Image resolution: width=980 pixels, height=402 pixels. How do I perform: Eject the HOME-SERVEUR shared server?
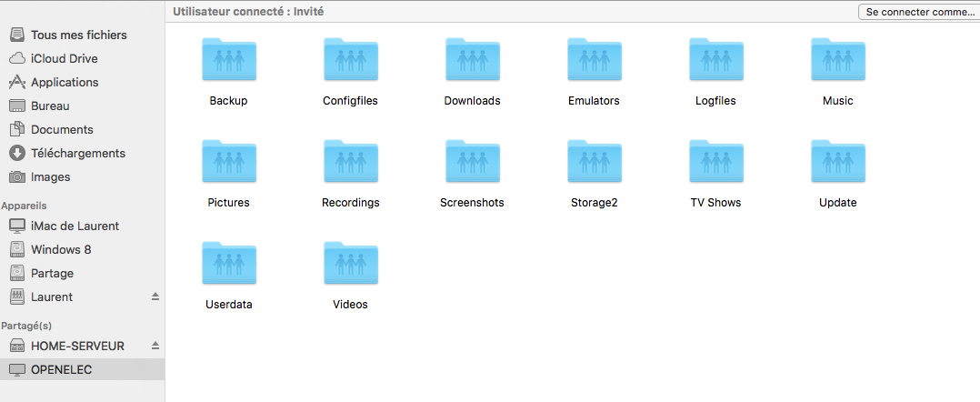click(x=155, y=346)
